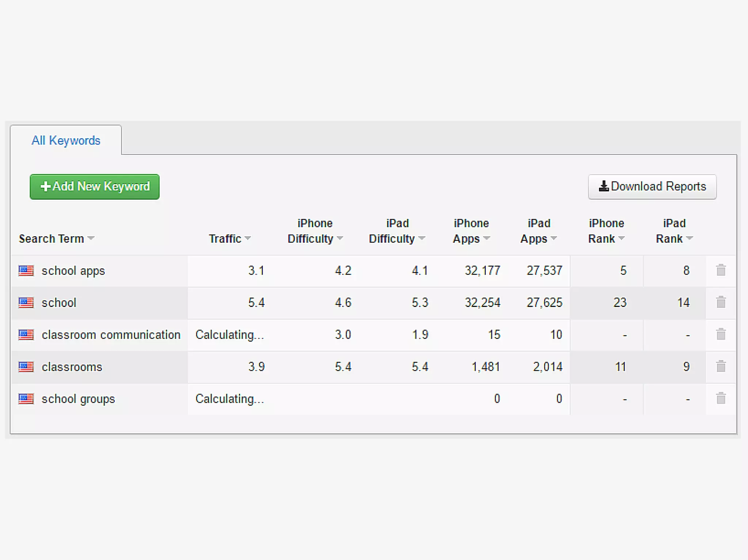Delete the 'school apps' keyword row
This screenshot has height=560, width=748.
721,271
